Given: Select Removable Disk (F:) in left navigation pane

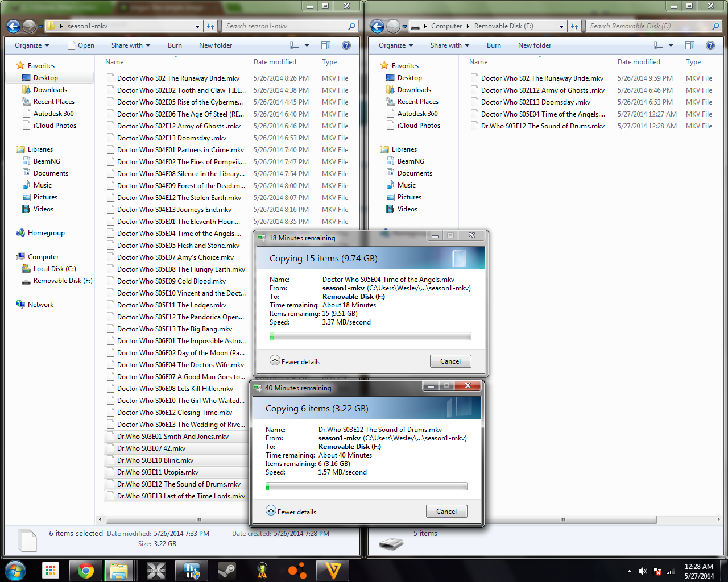Looking at the screenshot, I should 63,281.
